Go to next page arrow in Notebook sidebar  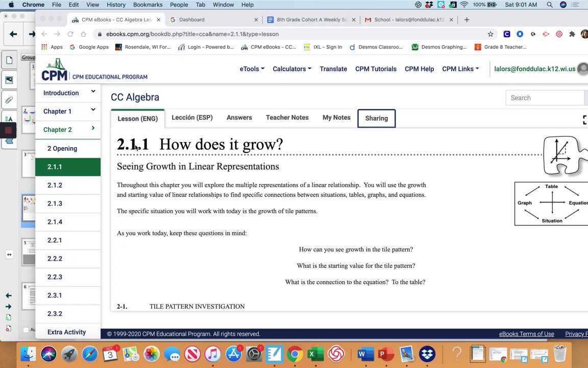[9, 307]
